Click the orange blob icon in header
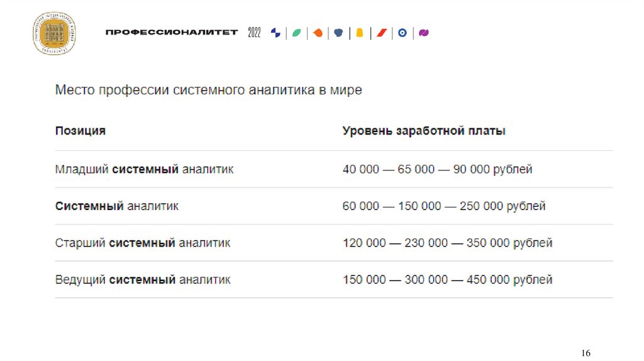 point(318,33)
